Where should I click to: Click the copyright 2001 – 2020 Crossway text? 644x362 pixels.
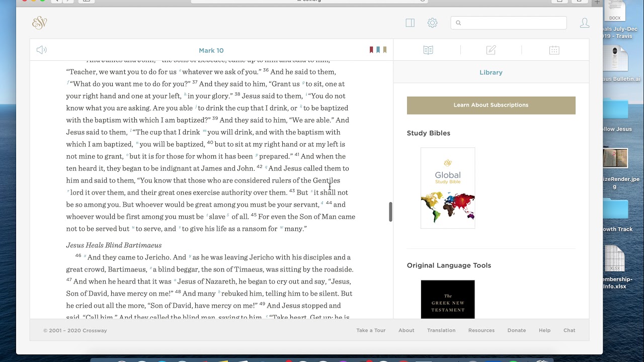click(x=75, y=330)
